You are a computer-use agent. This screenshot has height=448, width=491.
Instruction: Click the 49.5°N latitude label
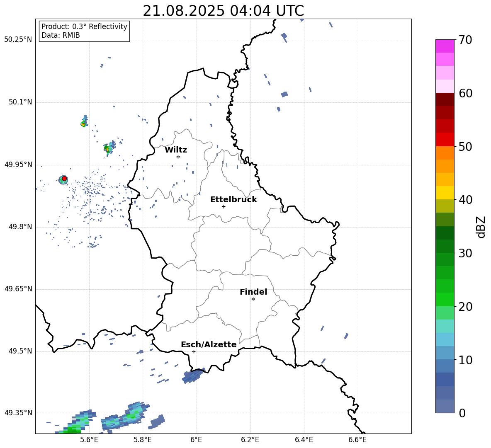pyautogui.click(x=20, y=351)
